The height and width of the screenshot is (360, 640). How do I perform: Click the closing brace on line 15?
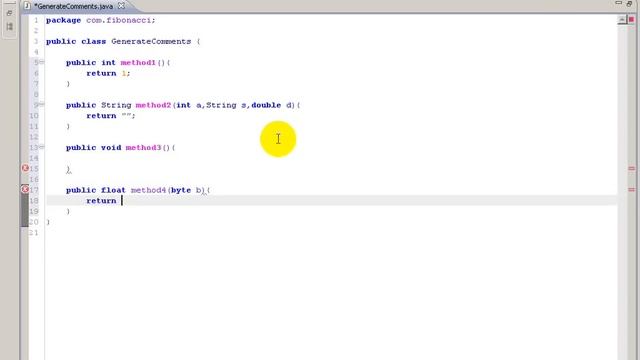coord(68,169)
